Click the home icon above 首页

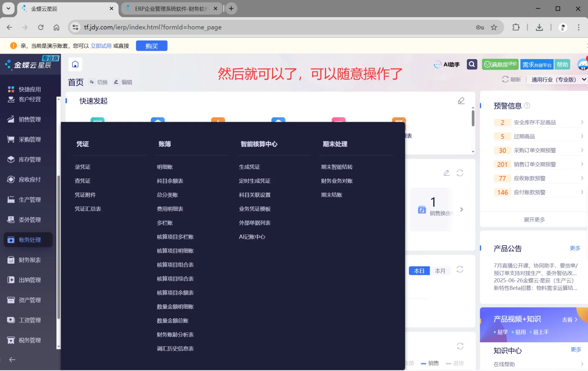[75, 64]
